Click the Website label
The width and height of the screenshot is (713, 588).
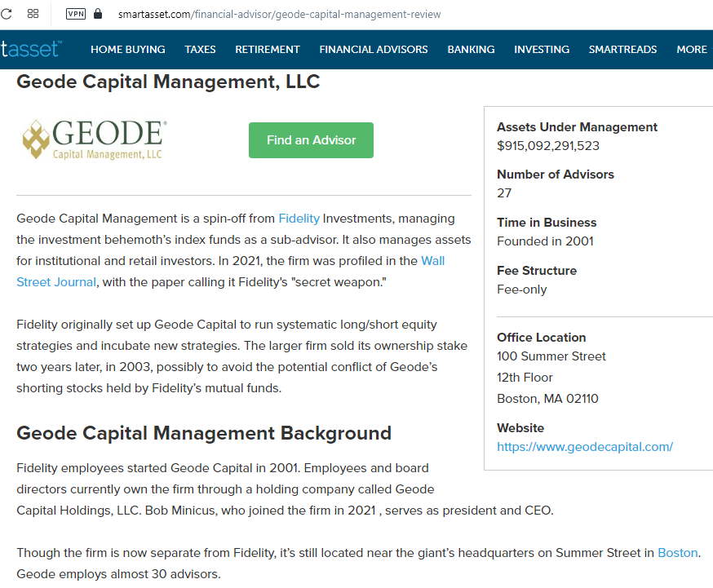(x=520, y=428)
